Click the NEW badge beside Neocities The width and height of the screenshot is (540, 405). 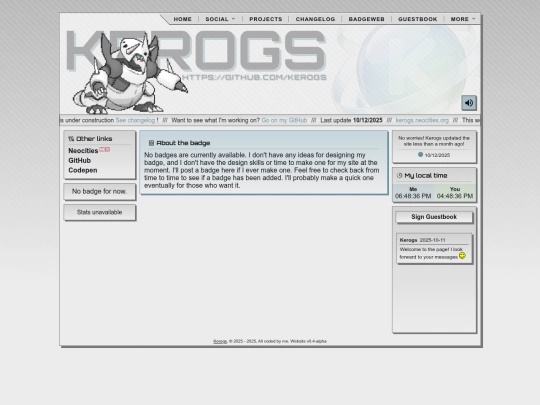105,149
